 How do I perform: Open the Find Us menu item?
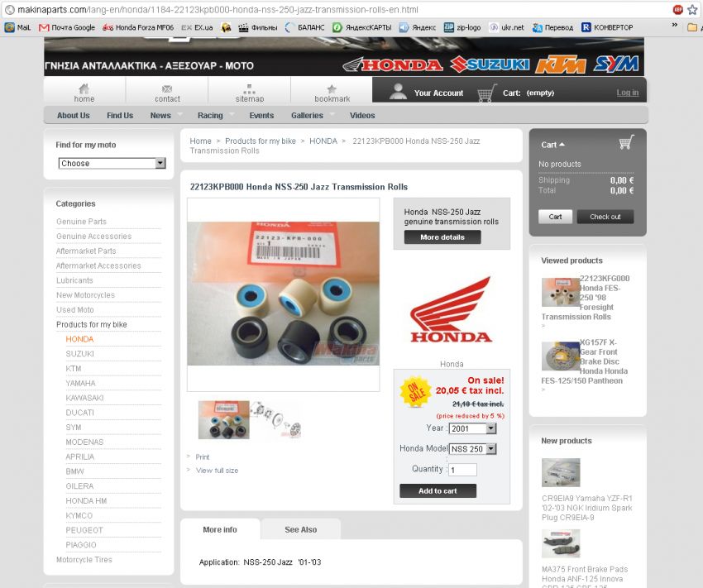pyautogui.click(x=120, y=115)
